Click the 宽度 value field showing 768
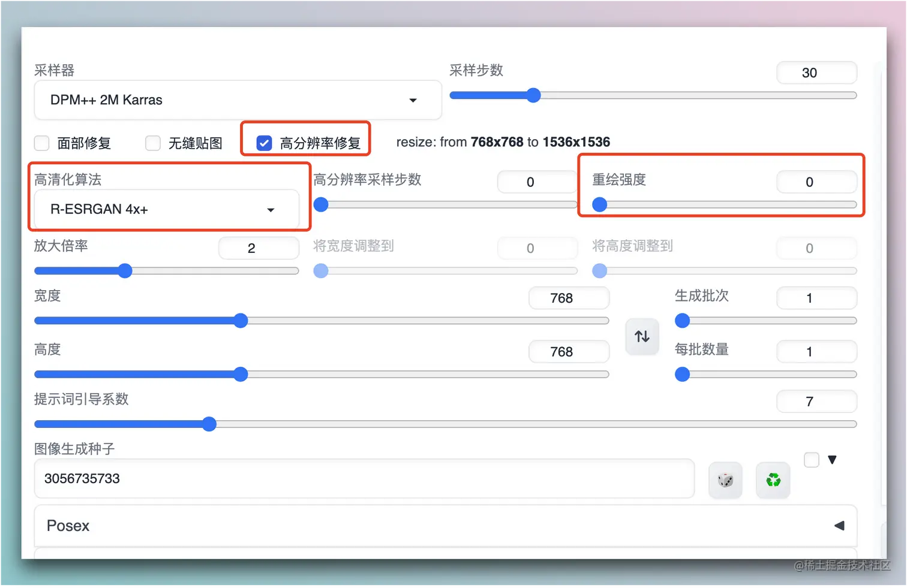The image size is (907, 588). [569, 298]
